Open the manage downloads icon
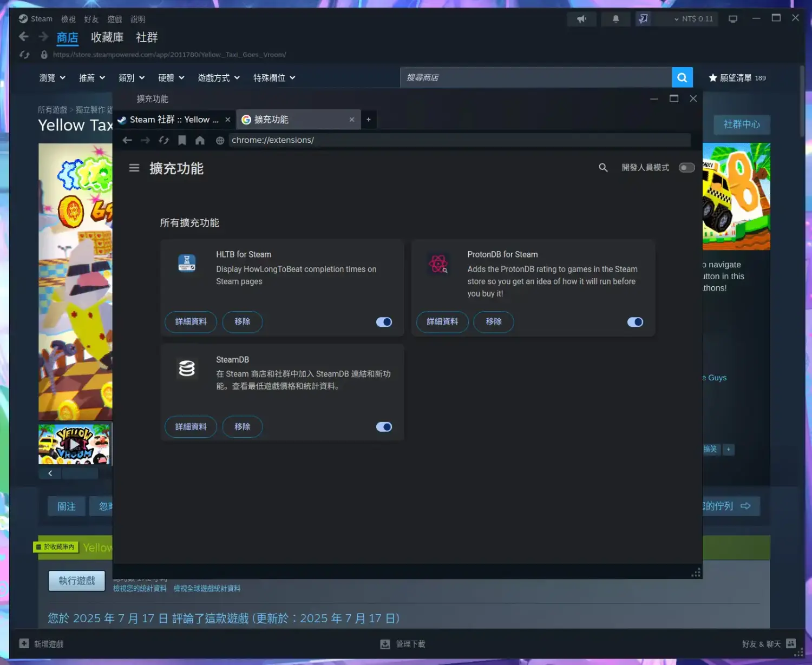The image size is (812, 665). (x=385, y=644)
